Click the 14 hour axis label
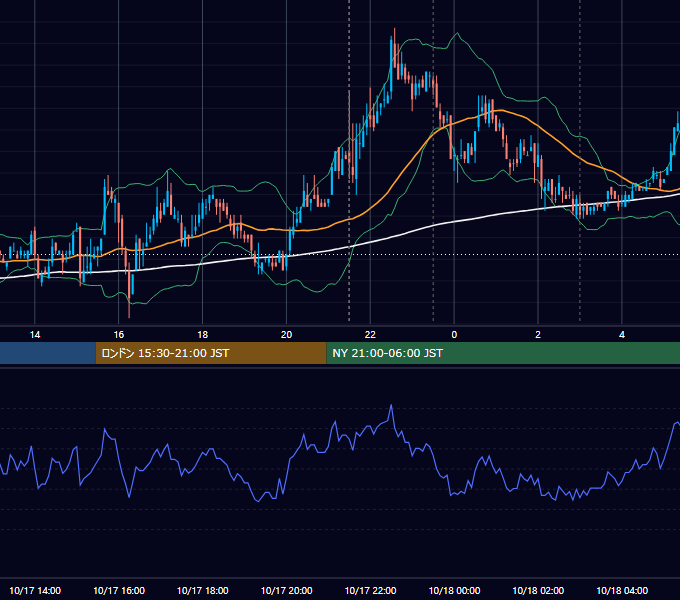 [x=35, y=335]
